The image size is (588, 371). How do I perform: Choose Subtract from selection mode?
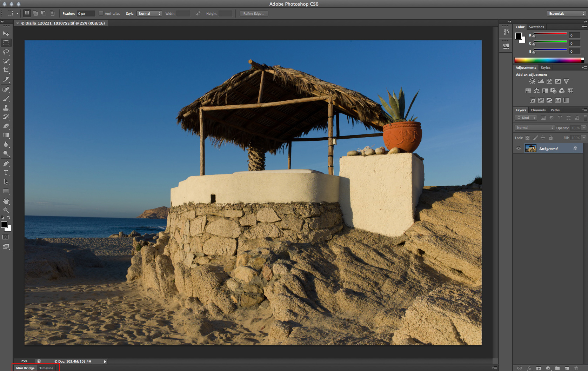[x=44, y=13]
